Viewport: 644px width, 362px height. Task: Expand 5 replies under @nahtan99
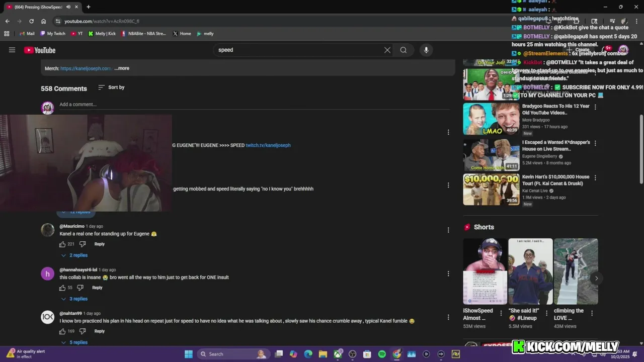pos(74,342)
